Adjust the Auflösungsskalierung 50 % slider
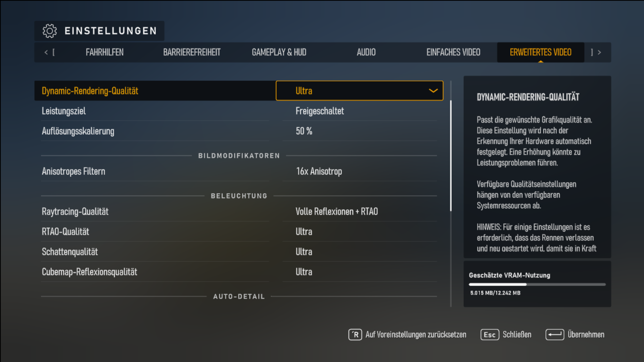The width and height of the screenshot is (644, 362). click(304, 131)
